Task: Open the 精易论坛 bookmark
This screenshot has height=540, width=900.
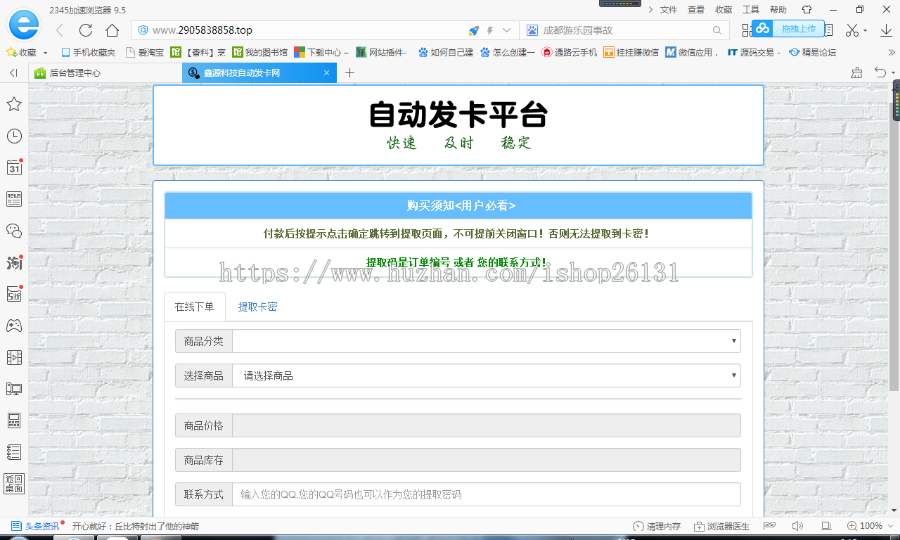Action: (812, 52)
